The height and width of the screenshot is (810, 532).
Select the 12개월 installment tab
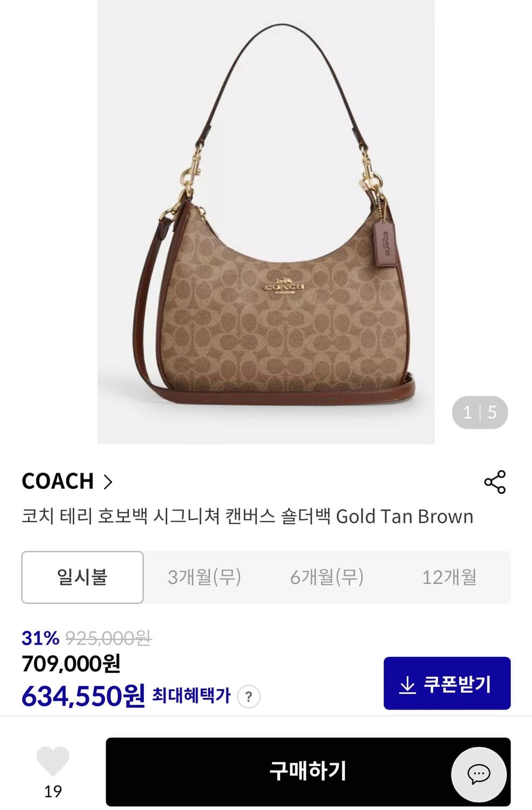pos(449,577)
